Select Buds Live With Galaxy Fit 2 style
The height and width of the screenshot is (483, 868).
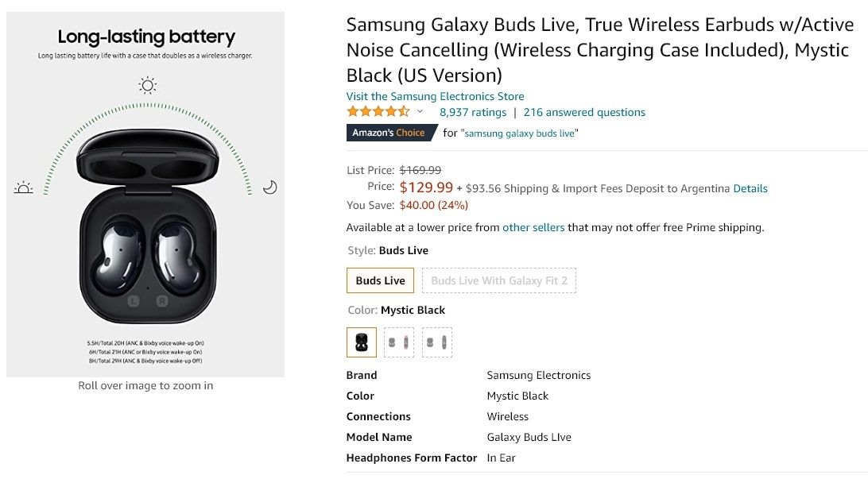point(499,280)
